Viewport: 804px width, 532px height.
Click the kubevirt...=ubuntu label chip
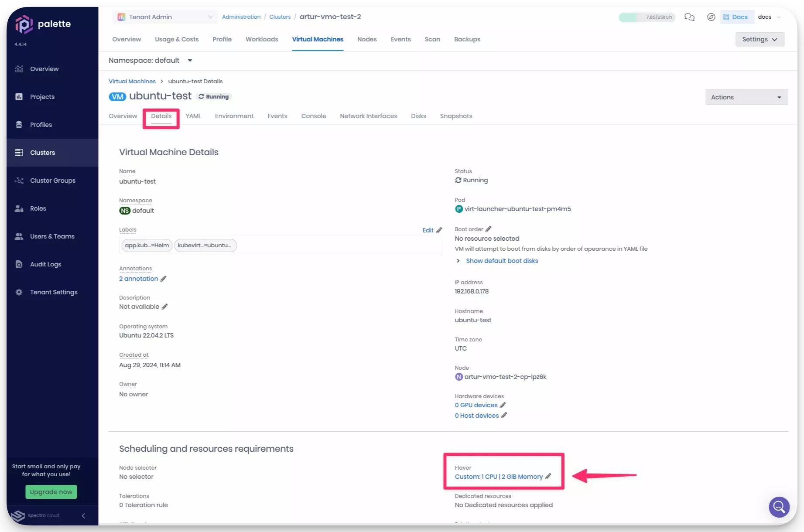pos(205,246)
